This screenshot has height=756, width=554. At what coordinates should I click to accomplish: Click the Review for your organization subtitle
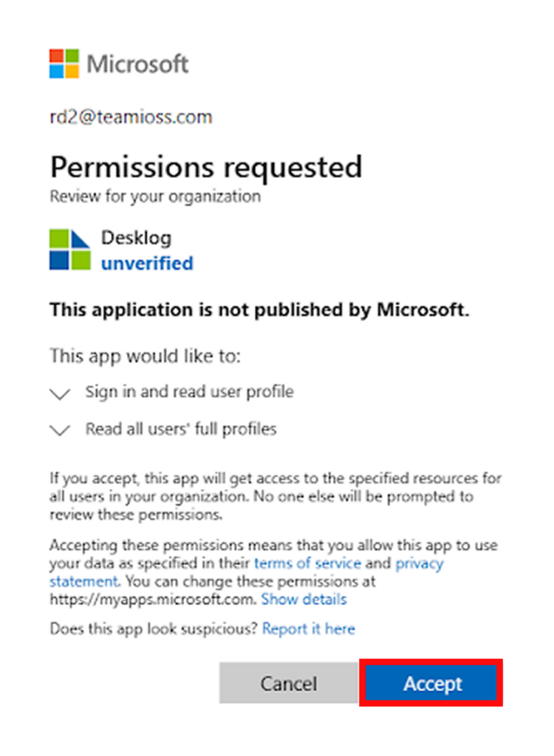pos(155,196)
